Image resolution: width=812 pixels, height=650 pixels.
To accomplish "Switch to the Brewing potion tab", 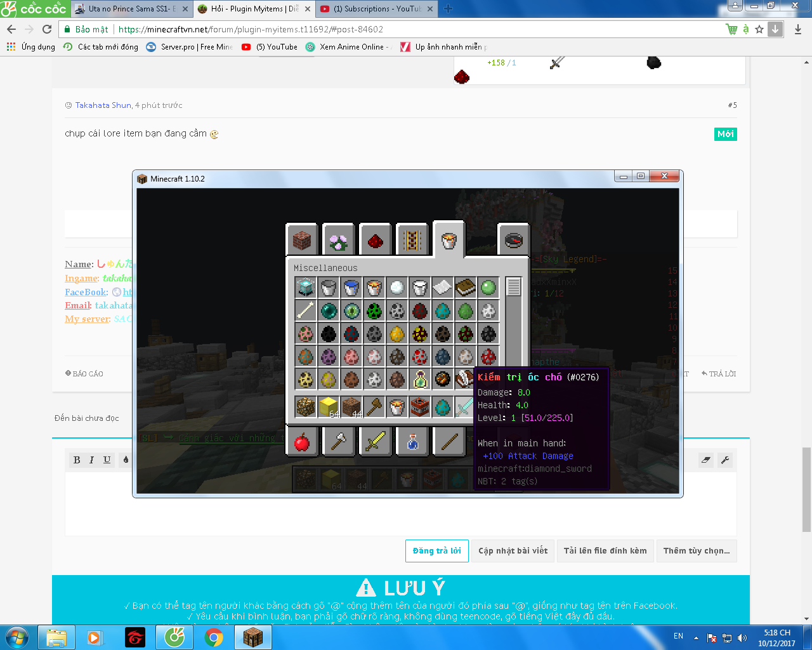I will point(412,441).
